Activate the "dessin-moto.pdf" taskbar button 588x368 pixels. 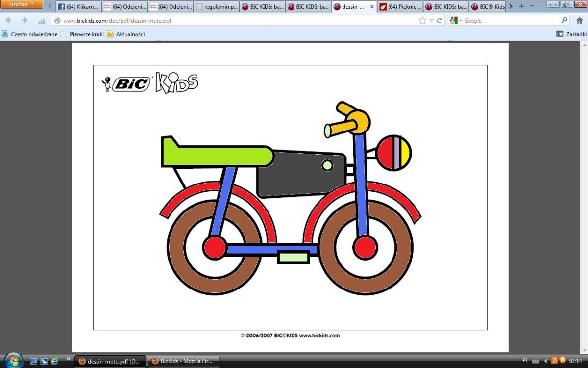tap(110, 362)
